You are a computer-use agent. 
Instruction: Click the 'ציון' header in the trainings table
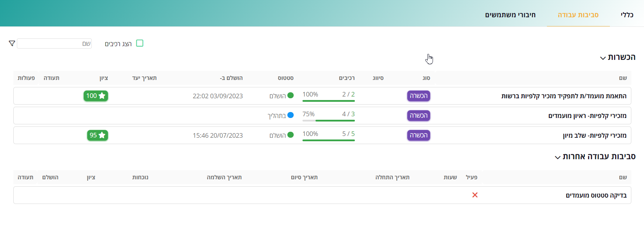[x=104, y=78]
